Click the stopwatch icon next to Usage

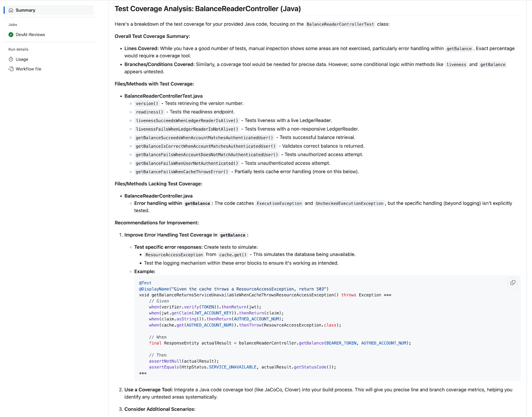[x=11, y=59]
